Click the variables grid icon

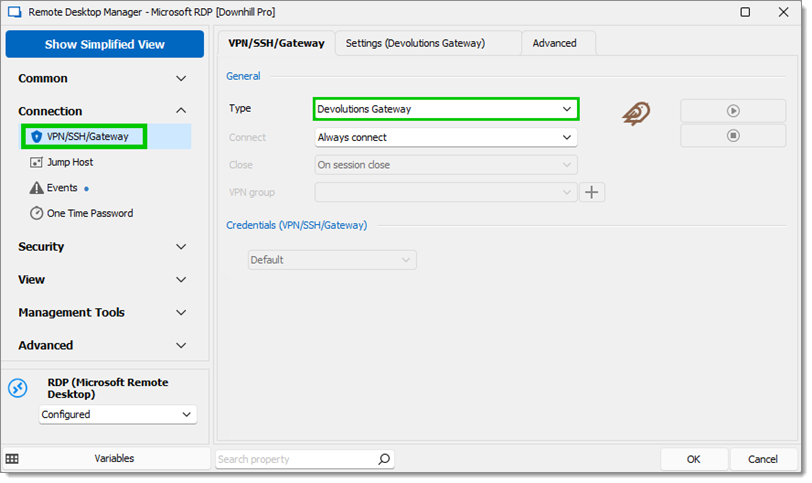tap(12, 459)
